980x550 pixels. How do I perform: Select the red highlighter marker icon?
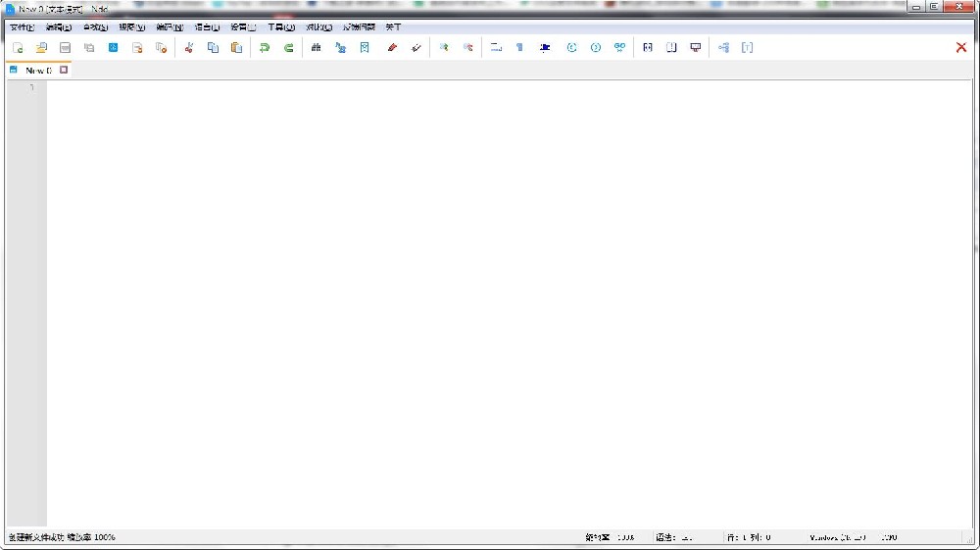(x=393, y=47)
